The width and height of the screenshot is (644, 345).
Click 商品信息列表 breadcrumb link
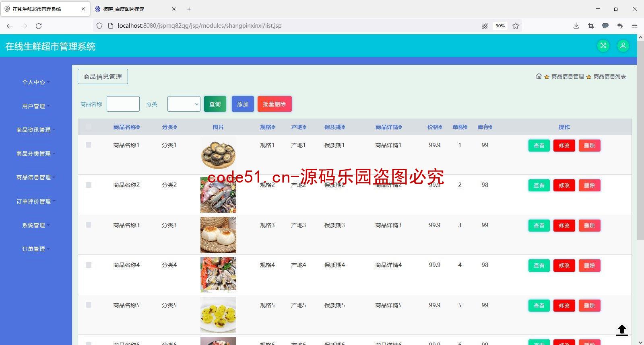(x=610, y=76)
